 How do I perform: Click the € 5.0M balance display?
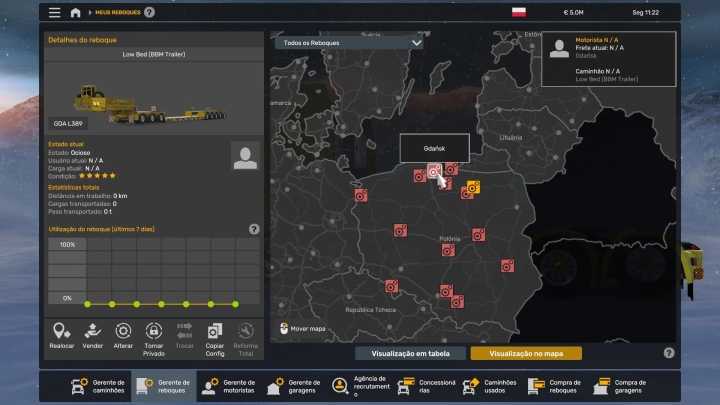pos(574,12)
